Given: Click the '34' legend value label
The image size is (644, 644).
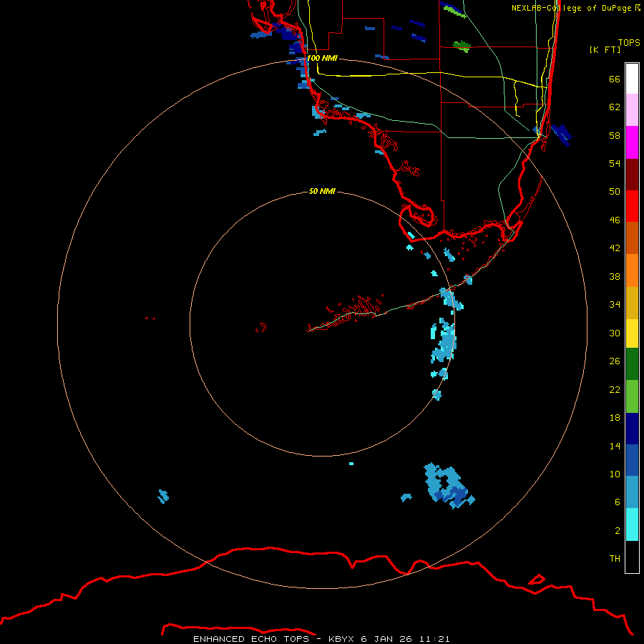Looking at the screenshot, I should click(x=615, y=304).
